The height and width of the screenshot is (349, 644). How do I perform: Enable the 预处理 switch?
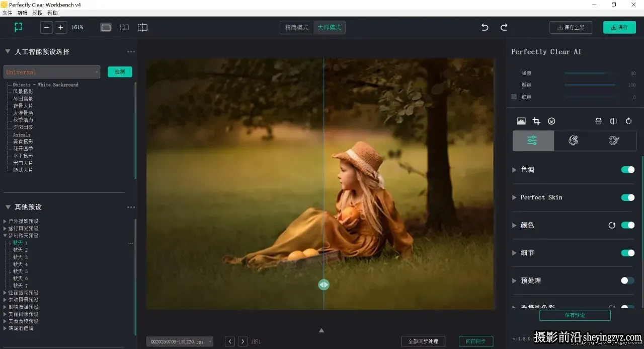[x=628, y=281]
